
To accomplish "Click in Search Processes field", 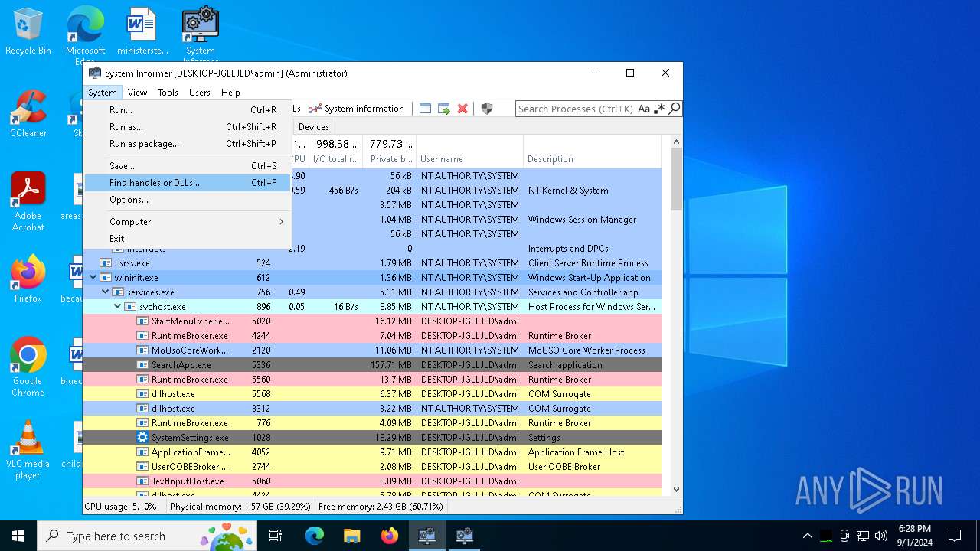I will [576, 109].
